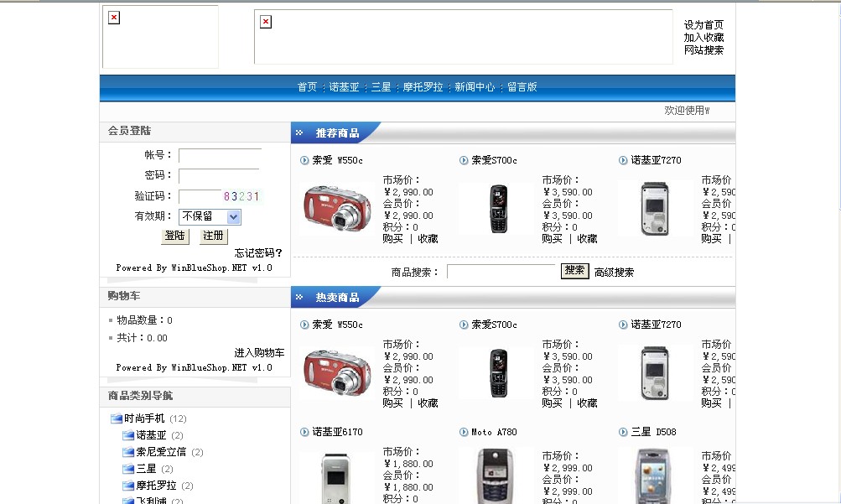Click red camera thumbnail in 推荐商品
Screen dimensions: 841x504
coord(337,208)
